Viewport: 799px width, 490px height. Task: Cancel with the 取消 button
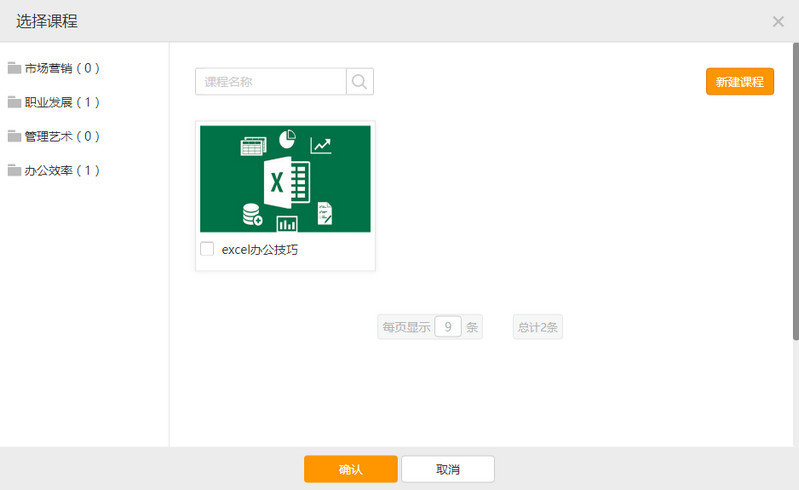[x=448, y=469]
